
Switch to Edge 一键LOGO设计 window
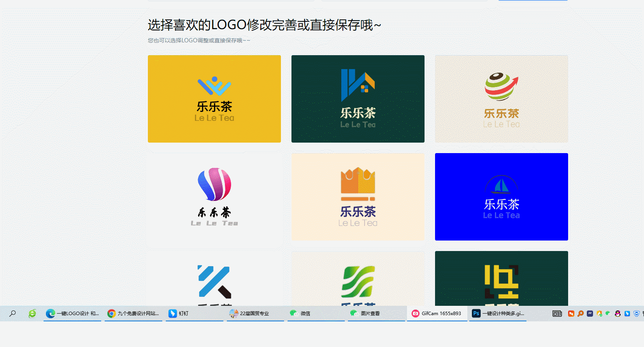pyautogui.click(x=72, y=313)
